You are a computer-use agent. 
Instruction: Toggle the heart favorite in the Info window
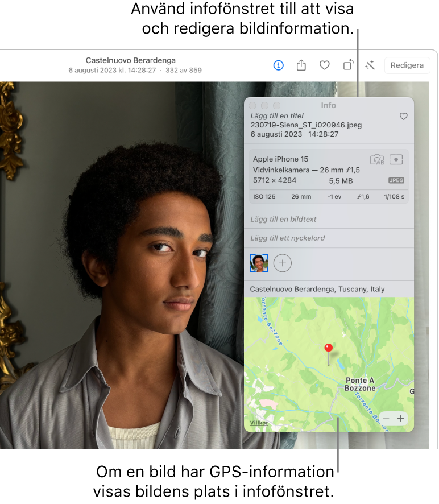403,116
